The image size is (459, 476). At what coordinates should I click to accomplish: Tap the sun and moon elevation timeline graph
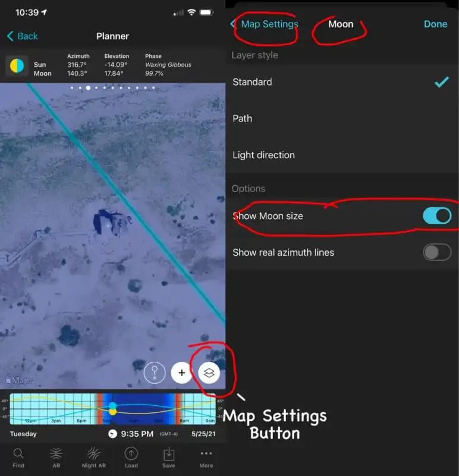[112, 408]
